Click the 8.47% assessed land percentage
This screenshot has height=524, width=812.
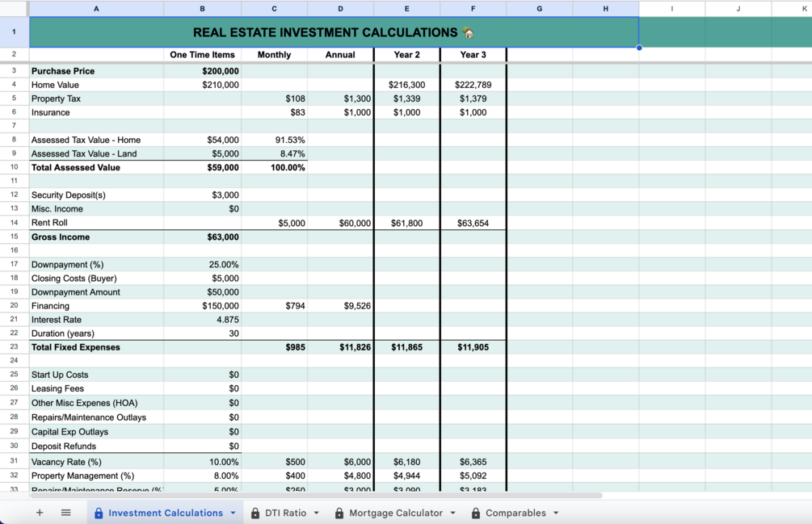tap(274, 153)
